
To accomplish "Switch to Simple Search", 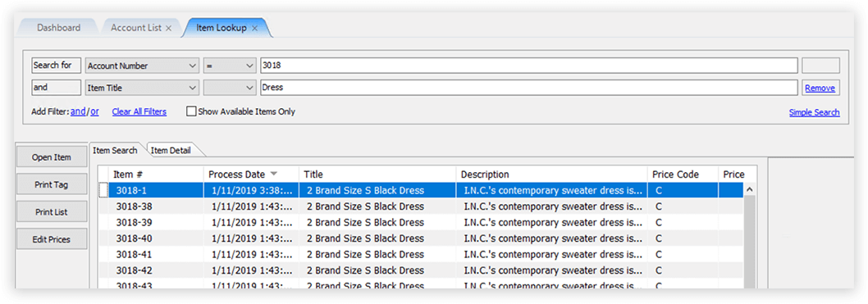I will (x=815, y=113).
